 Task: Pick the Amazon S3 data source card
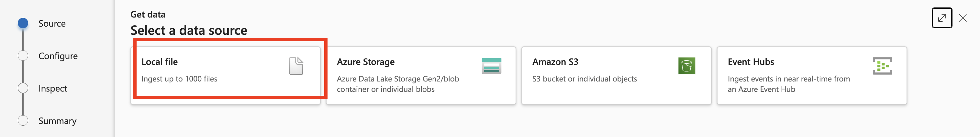(616, 75)
